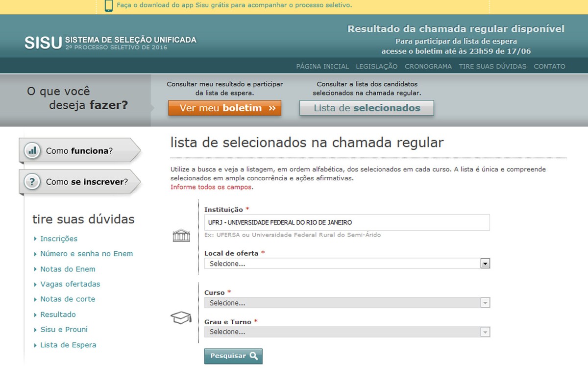Click the Local de oferta dropdown arrow

(x=485, y=264)
